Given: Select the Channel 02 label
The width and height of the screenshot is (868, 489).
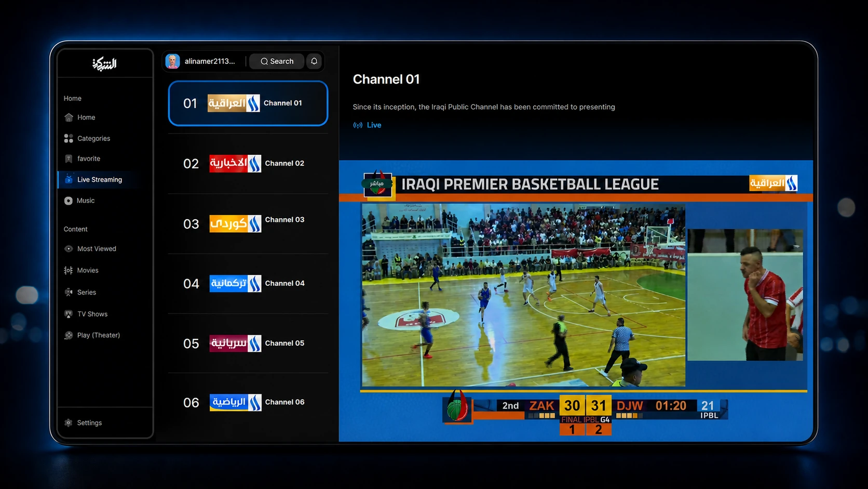Looking at the screenshot, I should (284, 163).
